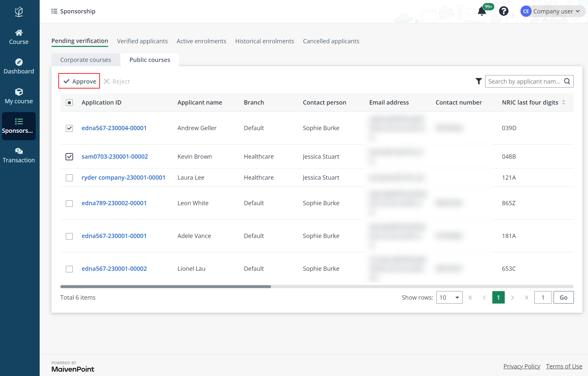588x376 pixels.
Task: Select Sponsorship list icon in sidebar
Action: pyautogui.click(x=19, y=122)
